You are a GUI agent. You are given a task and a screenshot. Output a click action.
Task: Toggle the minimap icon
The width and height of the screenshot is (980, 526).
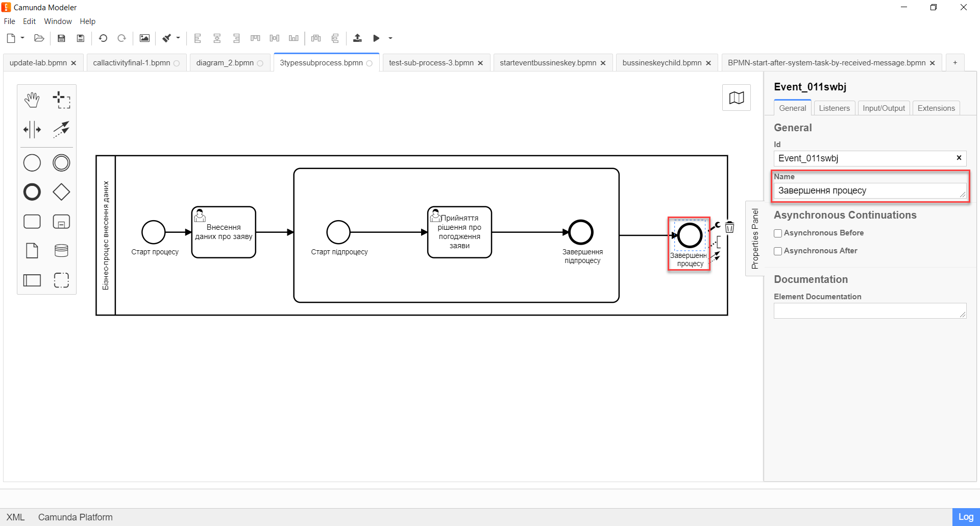(736, 98)
